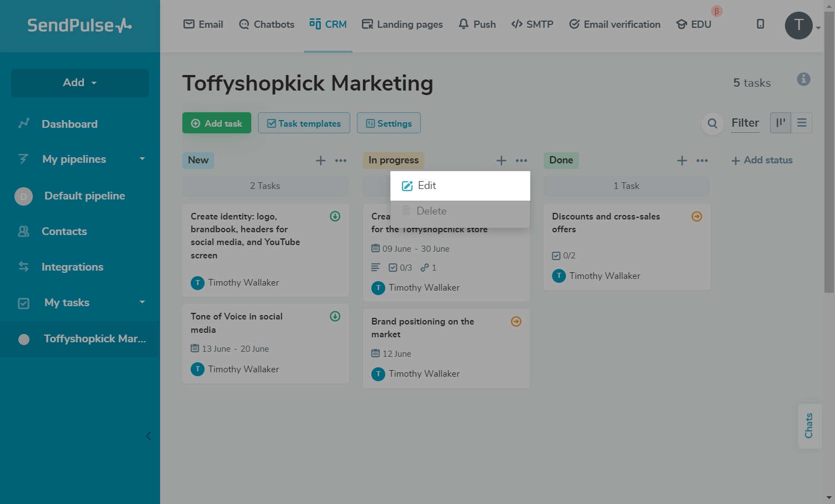Switch to kanban board view
The width and height of the screenshot is (835, 504).
[781, 123]
